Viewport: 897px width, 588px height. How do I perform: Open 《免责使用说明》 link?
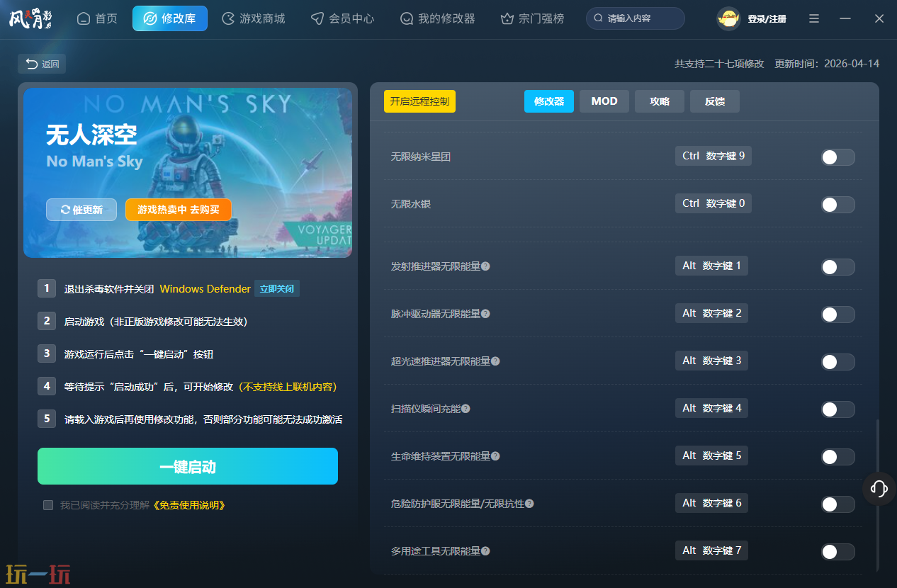(188, 505)
